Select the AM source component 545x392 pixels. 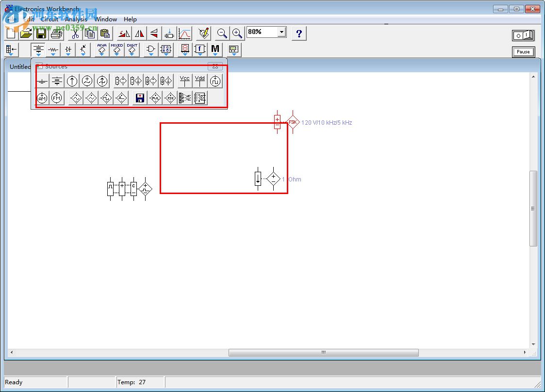coord(42,98)
